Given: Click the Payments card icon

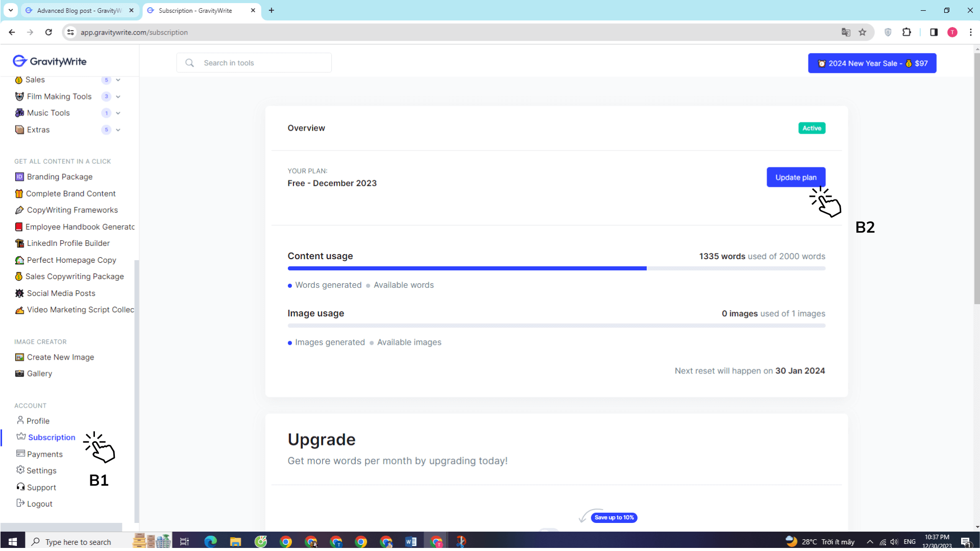Looking at the screenshot, I should pos(20,453).
